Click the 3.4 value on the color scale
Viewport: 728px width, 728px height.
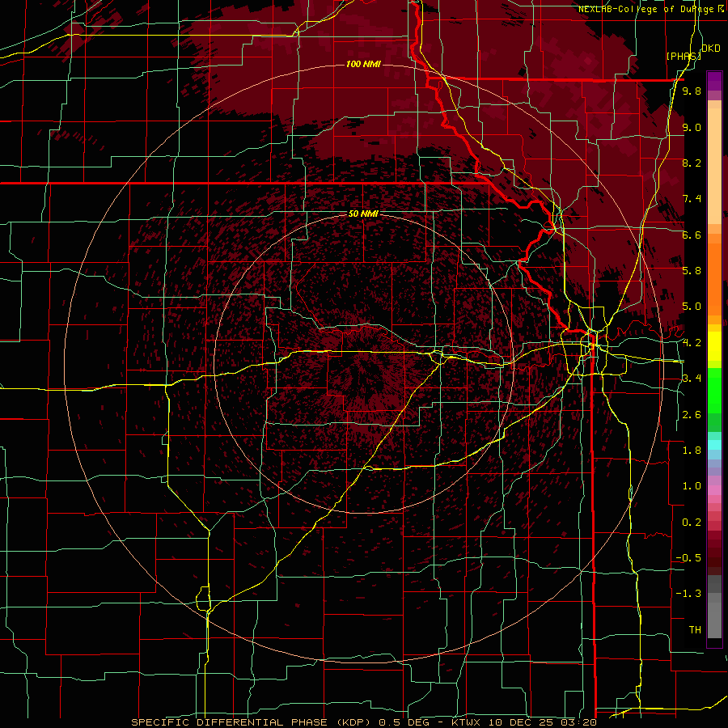692,379
